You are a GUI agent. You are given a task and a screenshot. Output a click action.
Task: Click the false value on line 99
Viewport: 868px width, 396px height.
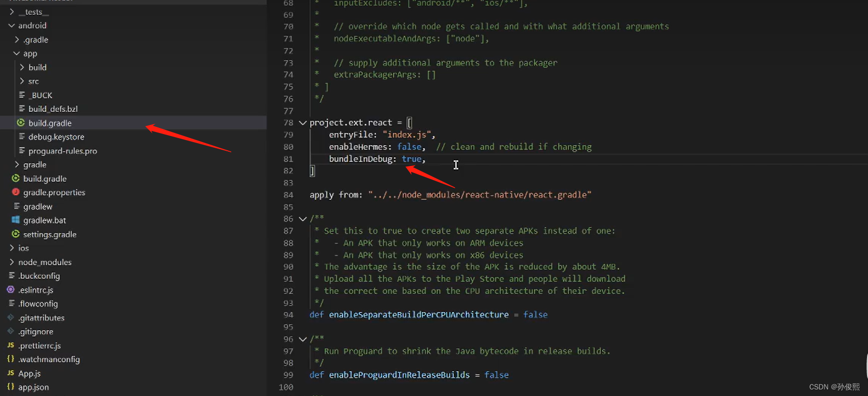496,375
